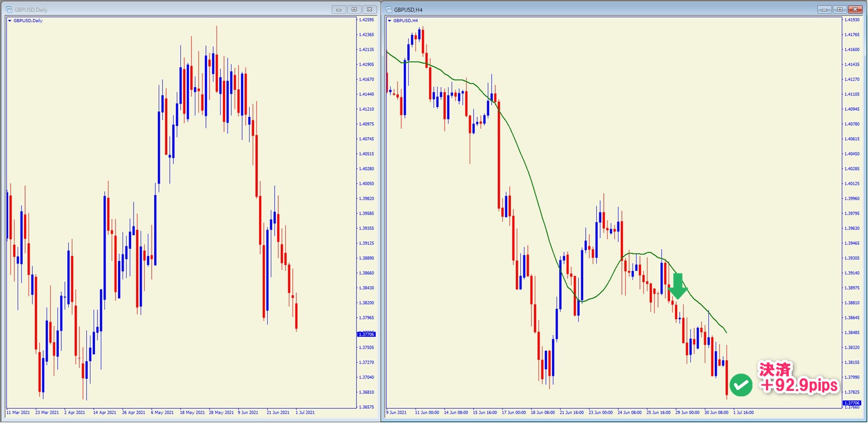The image size is (868, 423).
Task: Click the 11 Mar 2021 date on Daily timeline
Action: [x=18, y=412]
